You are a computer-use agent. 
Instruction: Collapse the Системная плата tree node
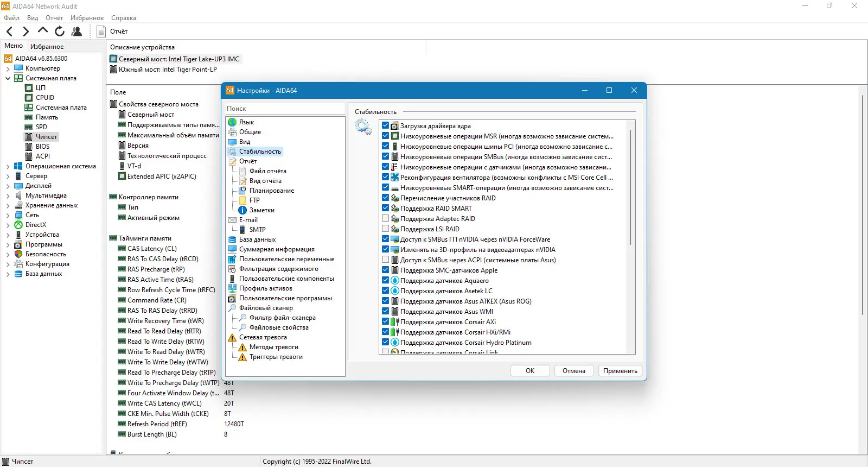point(8,78)
